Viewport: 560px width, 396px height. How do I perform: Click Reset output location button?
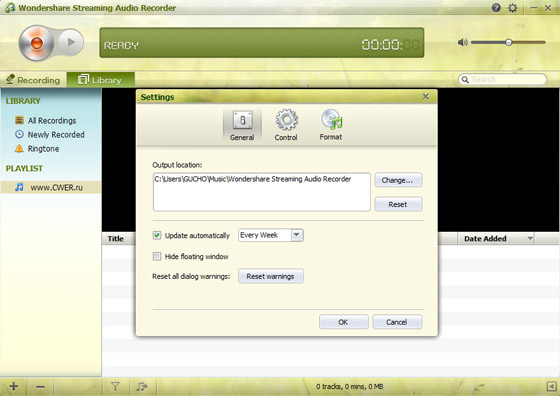(398, 204)
